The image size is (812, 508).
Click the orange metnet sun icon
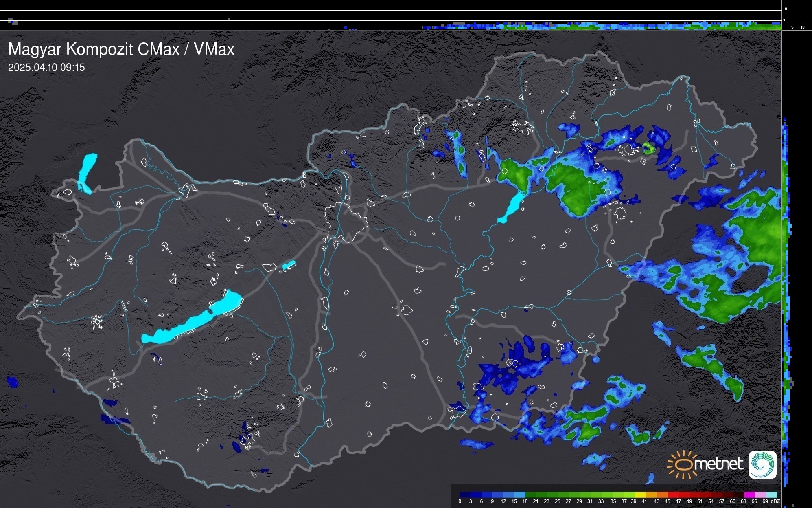tap(682, 464)
